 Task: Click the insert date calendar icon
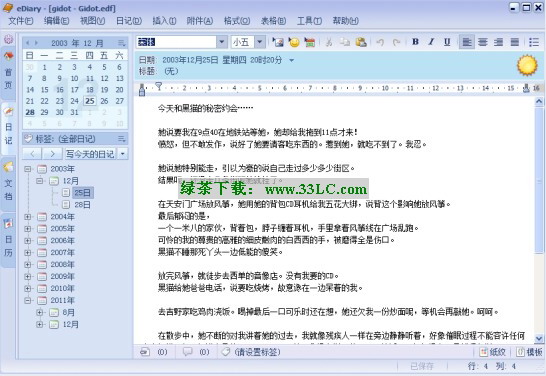[310, 42]
